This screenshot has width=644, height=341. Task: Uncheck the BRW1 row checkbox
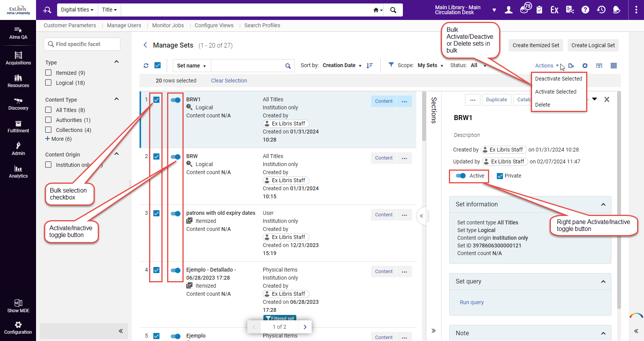coord(156,100)
